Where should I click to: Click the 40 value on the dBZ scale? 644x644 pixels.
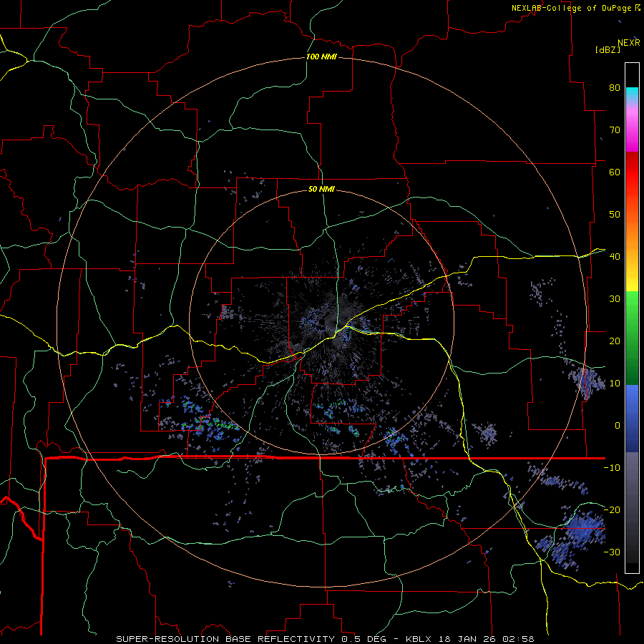(615, 257)
